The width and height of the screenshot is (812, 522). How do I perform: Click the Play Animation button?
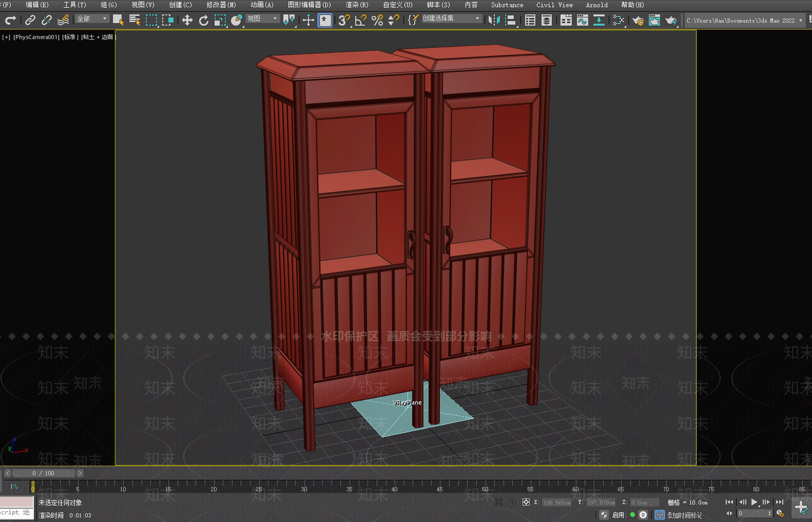[755, 502]
